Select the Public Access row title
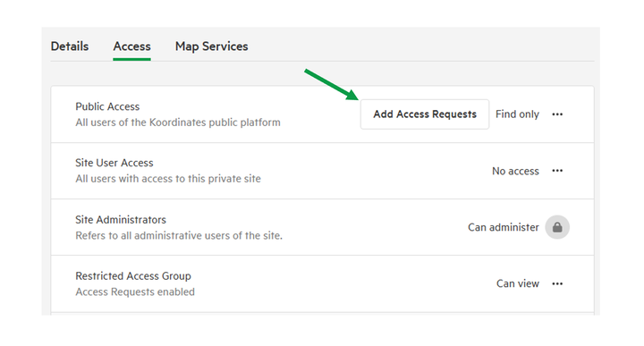Viewport: 644px width, 346px height. pyautogui.click(x=107, y=106)
